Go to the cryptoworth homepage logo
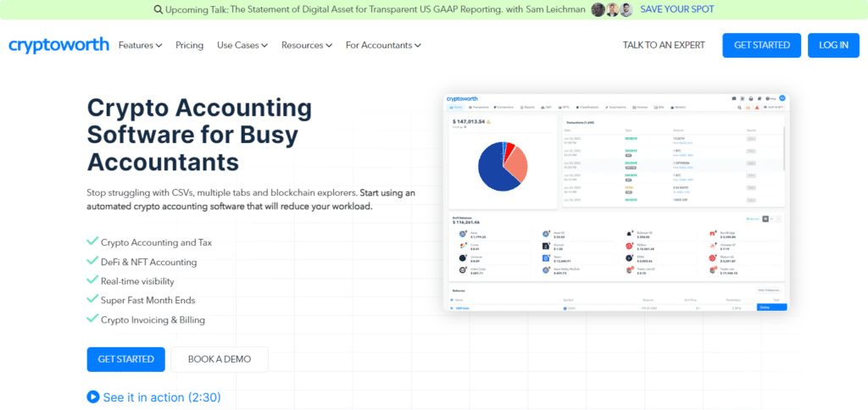This screenshot has width=868, height=410. tap(58, 45)
